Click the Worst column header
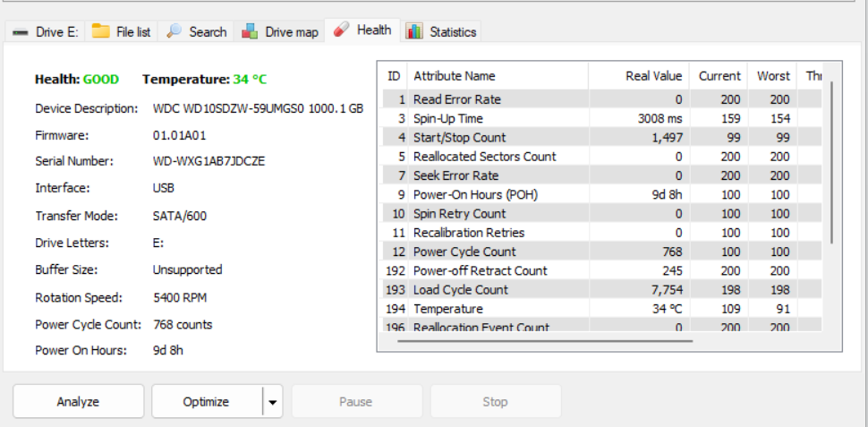This screenshot has height=427, width=868. pyautogui.click(x=773, y=76)
